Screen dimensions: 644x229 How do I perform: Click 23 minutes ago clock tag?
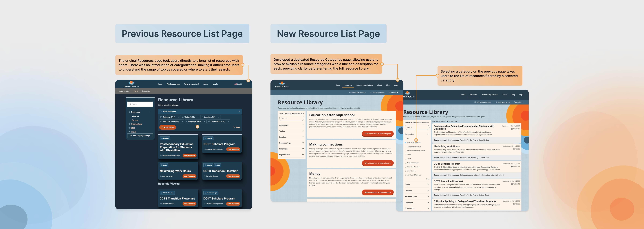tap(167, 193)
